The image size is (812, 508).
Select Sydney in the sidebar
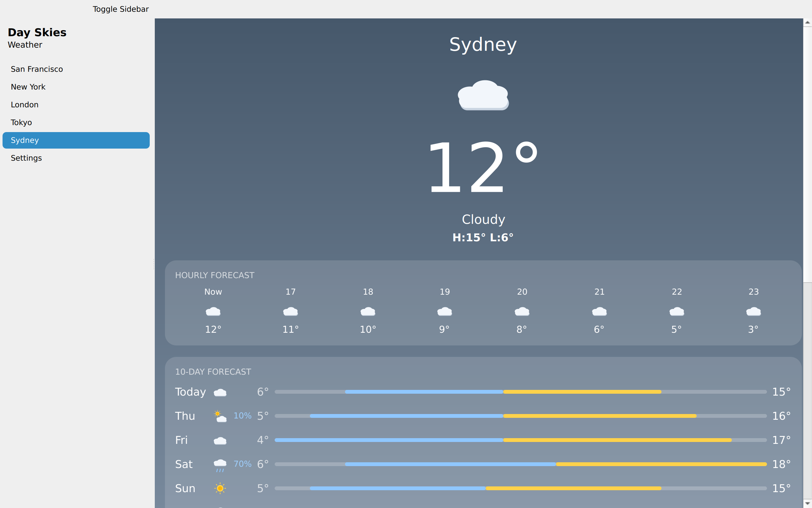(x=76, y=140)
